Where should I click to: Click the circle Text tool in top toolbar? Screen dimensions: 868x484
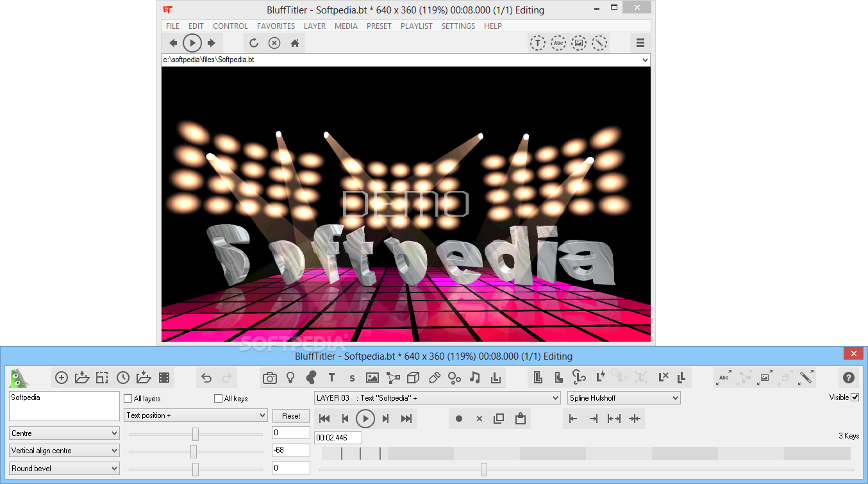538,43
